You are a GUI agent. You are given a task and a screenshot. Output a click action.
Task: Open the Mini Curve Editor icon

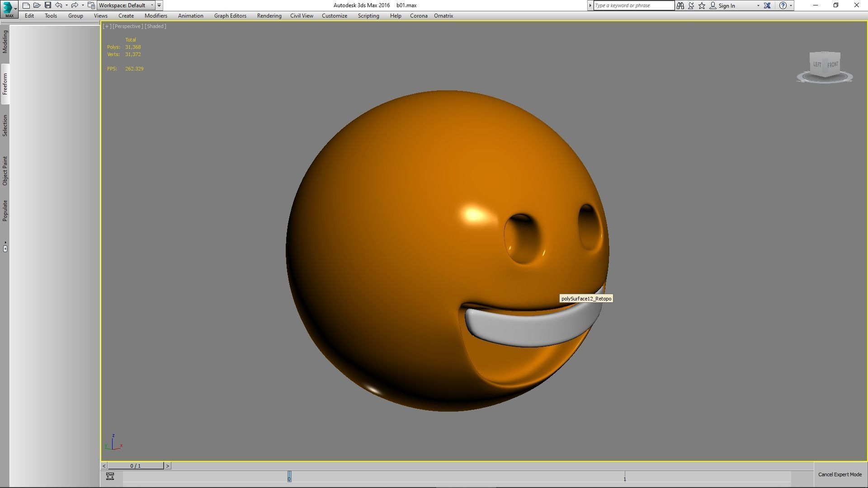coord(110,476)
